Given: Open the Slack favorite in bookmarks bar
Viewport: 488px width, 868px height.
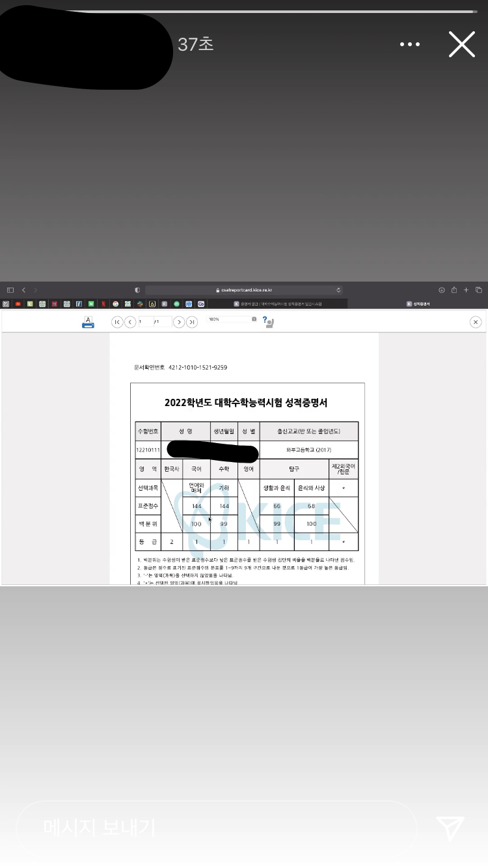Looking at the screenshot, I should point(140,304).
